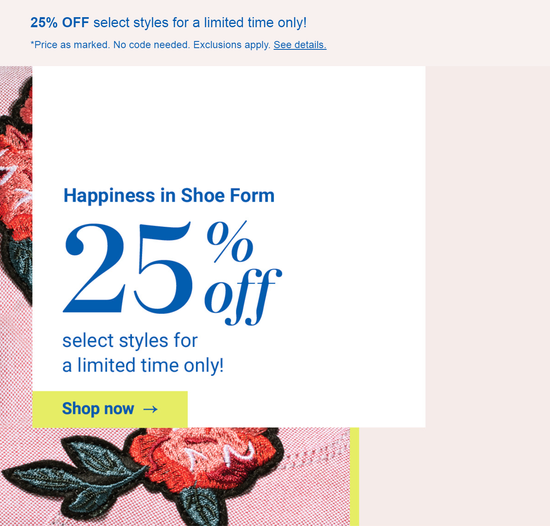Click the Happiness in Shoe Form headline
The image size is (550, 526).
coord(169,195)
